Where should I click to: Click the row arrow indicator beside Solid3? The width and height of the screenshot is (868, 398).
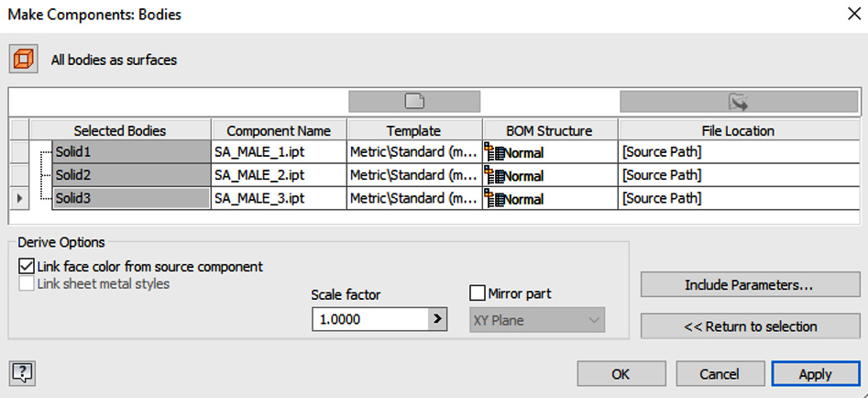(20, 198)
